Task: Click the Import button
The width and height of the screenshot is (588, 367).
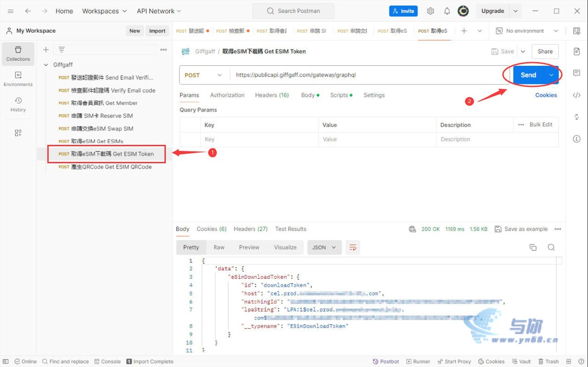Action: [157, 31]
